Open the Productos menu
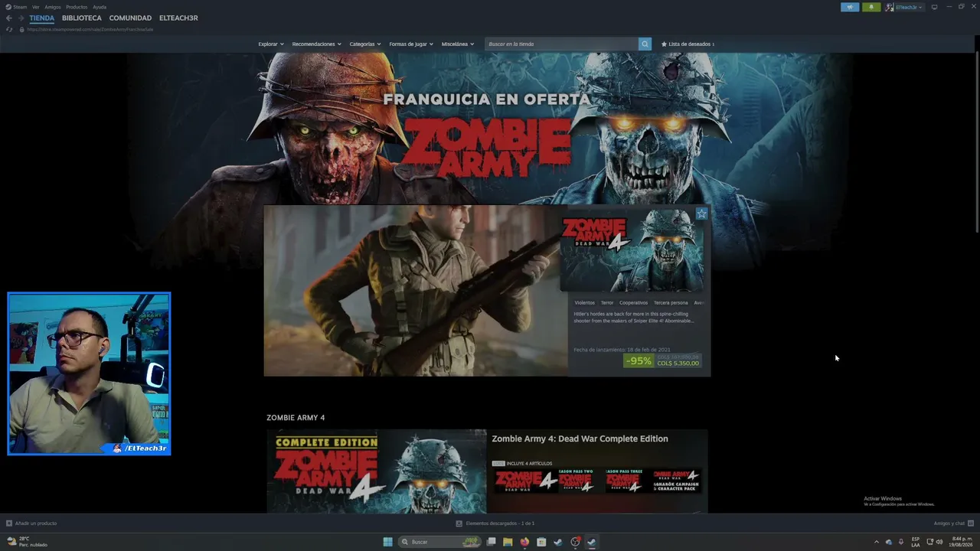 [x=77, y=7]
